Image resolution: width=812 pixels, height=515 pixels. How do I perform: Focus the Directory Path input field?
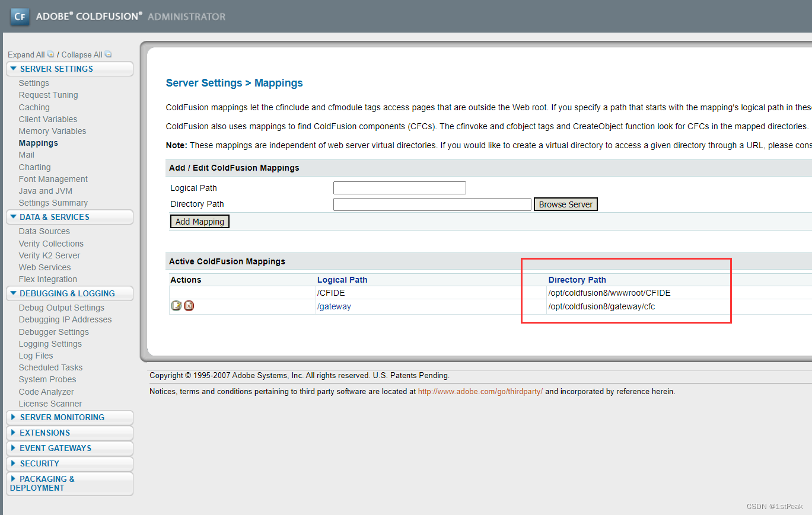coord(432,204)
